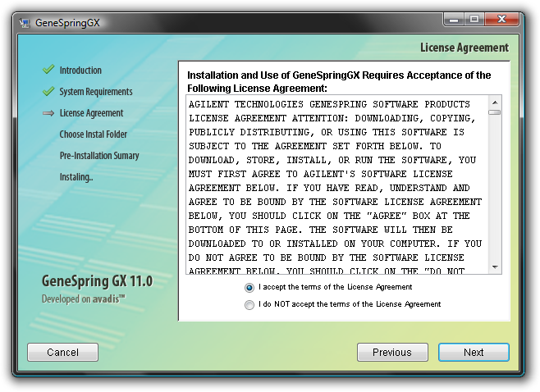Cancel the installation

click(x=62, y=352)
